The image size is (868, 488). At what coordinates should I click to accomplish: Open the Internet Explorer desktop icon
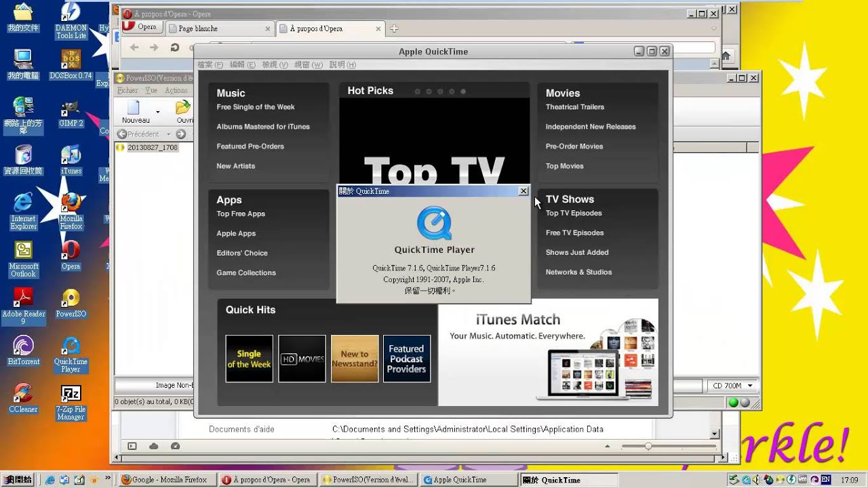pos(23,211)
